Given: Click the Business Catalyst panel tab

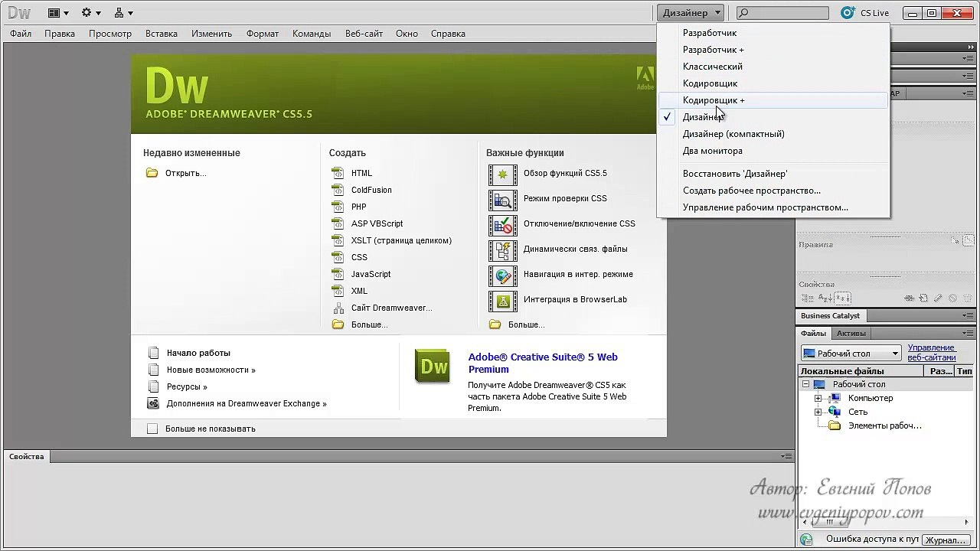Looking at the screenshot, I should coord(830,315).
